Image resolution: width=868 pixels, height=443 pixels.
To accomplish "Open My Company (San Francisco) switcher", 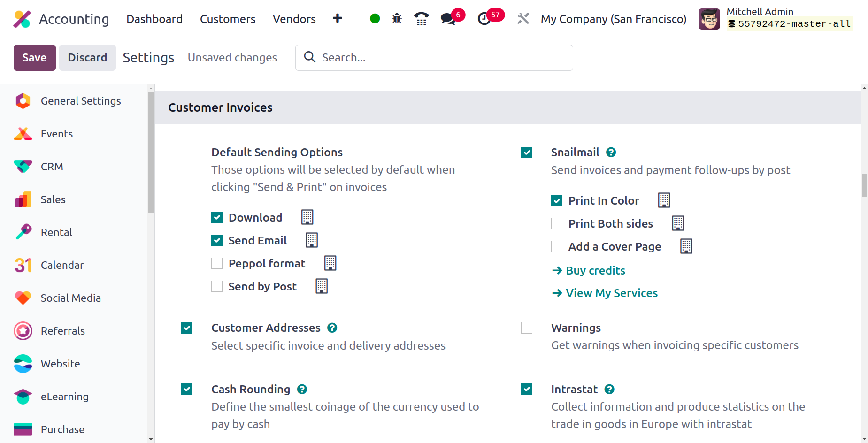I will pos(614,19).
